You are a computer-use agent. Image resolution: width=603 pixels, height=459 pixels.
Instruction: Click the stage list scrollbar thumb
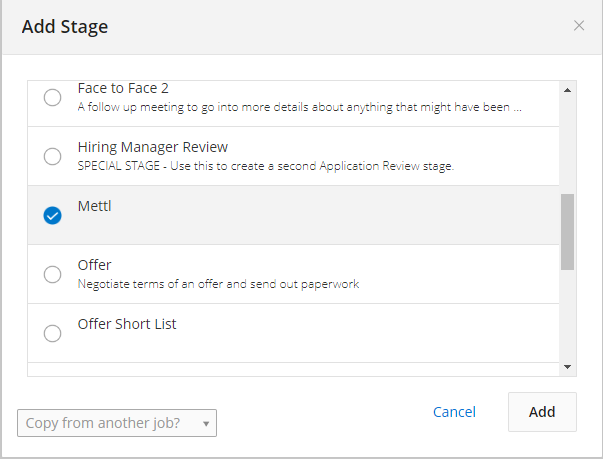(x=568, y=232)
